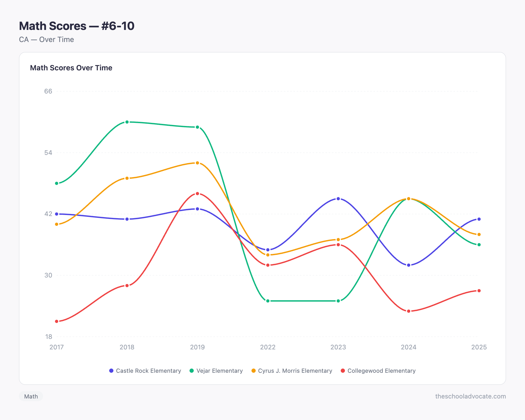Click Cyrus J. Morris 2022 data point
The height and width of the screenshot is (420, 525).
click(268, 255)
